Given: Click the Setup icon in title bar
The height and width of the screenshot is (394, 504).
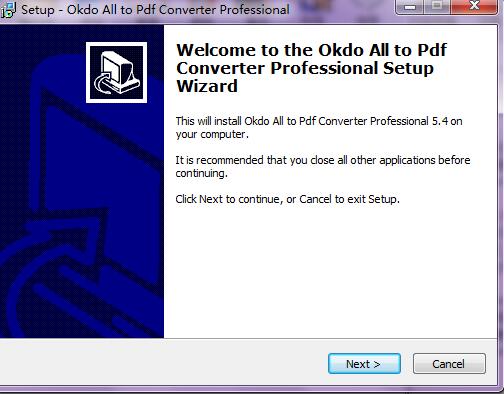Looking at the screenshot, I should point(8,10).
